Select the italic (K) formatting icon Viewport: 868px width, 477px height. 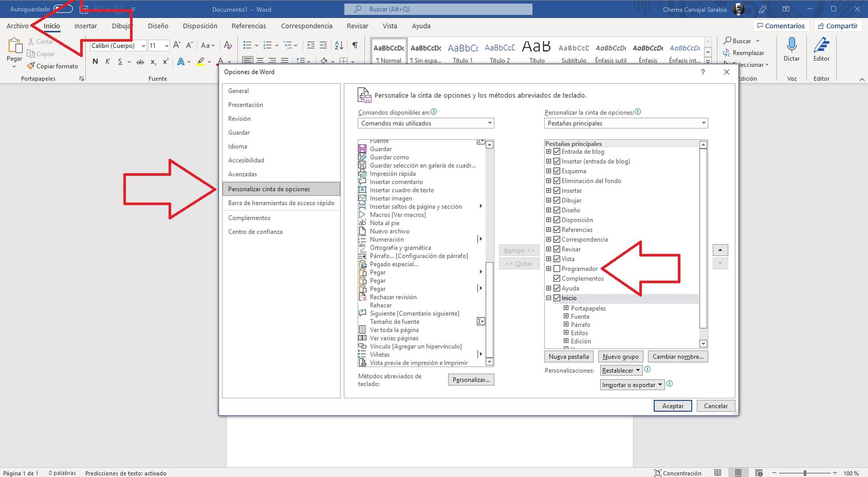[107, 61]
